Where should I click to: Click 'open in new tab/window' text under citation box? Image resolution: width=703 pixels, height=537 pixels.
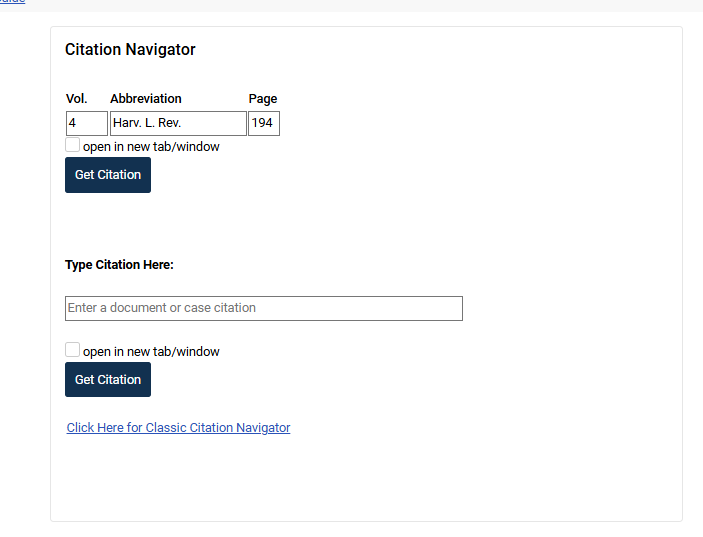point(151,352)
